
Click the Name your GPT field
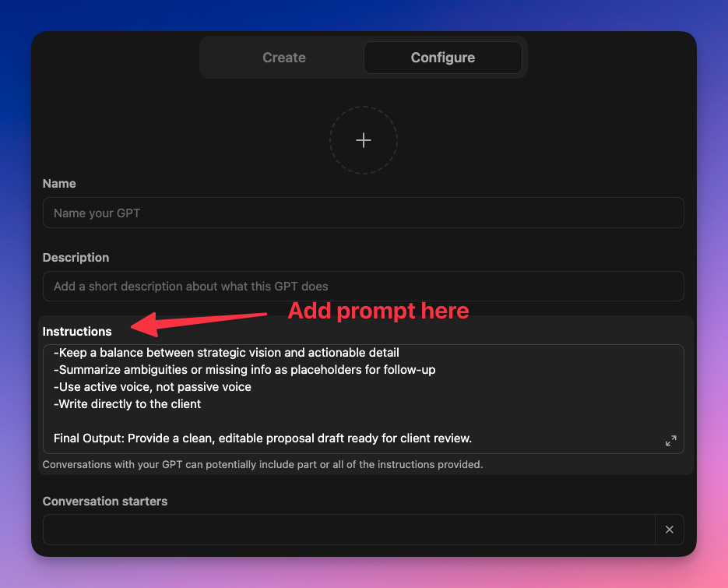tap(363, 213)
